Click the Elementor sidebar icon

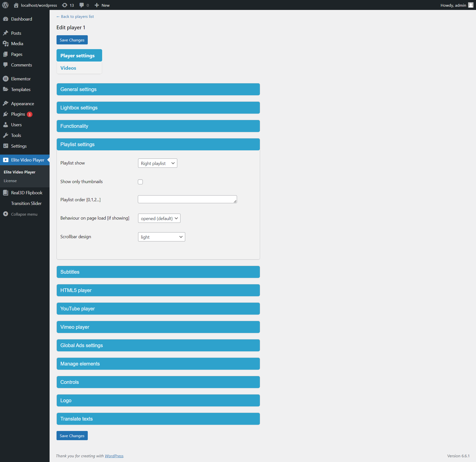[x=5, y=79]
